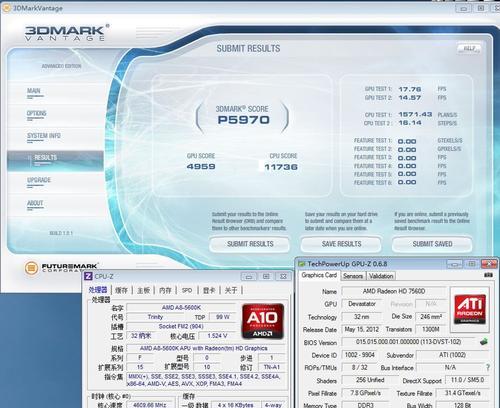500x408 pixels.
Task: Click the Socket FM2 (904) field
Action: pyautogui.click(x=181, y=326)
